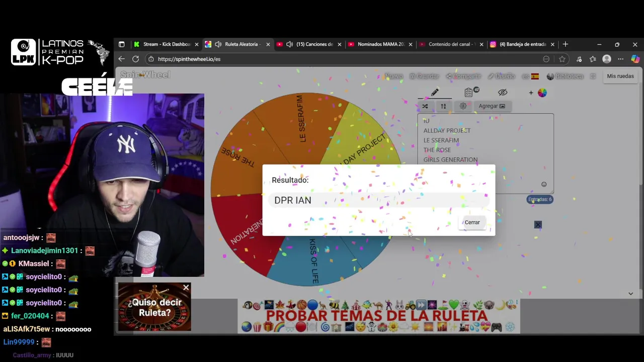The height and width of the screenshot is (362, 644).
Task: Toggle fullscreen icon next to Biblioteca
Action: tap(593, 76)
